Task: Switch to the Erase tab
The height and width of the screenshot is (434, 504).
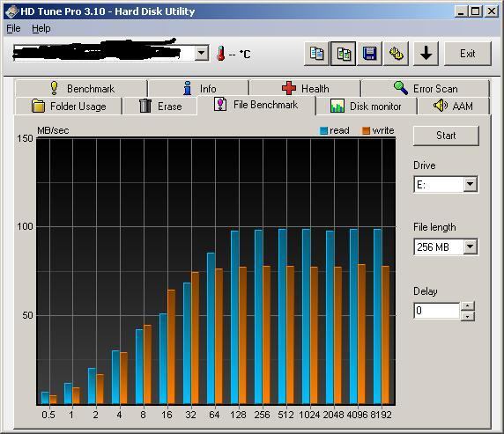Action: 159,106
